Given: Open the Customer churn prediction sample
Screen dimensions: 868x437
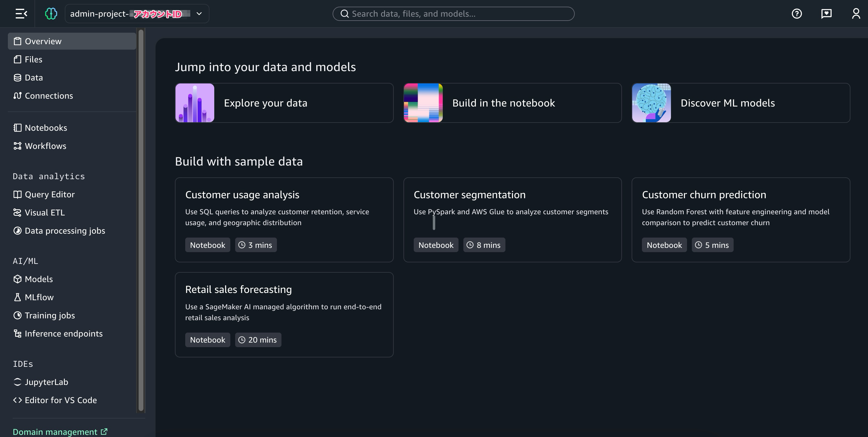Looking at the screenshot, I should tap(740, 220).
